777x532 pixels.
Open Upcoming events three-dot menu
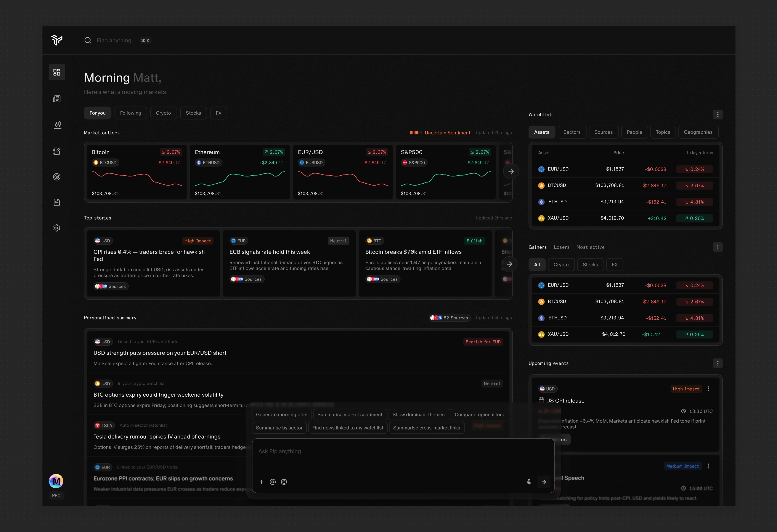point(718,363)
